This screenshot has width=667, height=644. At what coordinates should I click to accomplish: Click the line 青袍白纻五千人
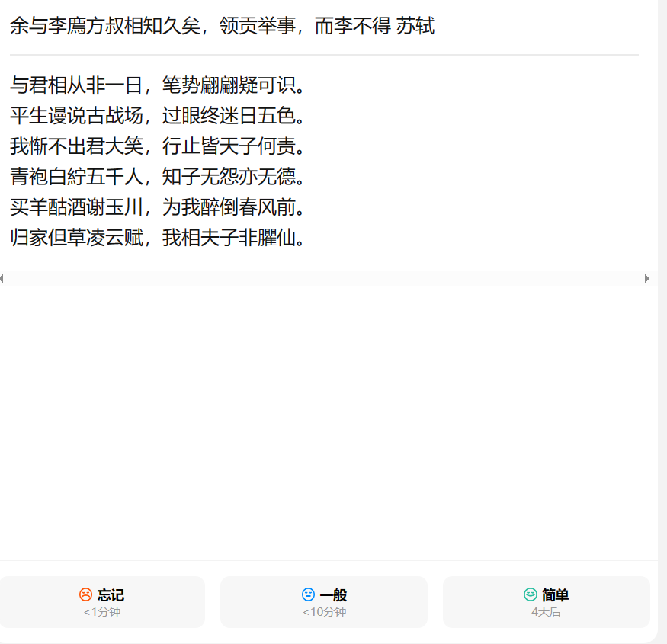76,177
